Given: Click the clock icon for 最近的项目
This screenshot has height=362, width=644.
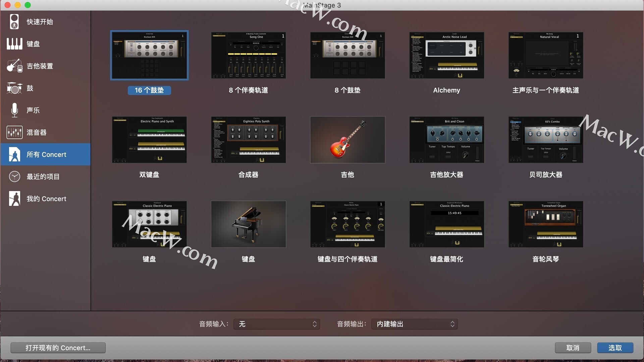Looking at the screenshot, I should pyautogui.click(x=14, y=176).
